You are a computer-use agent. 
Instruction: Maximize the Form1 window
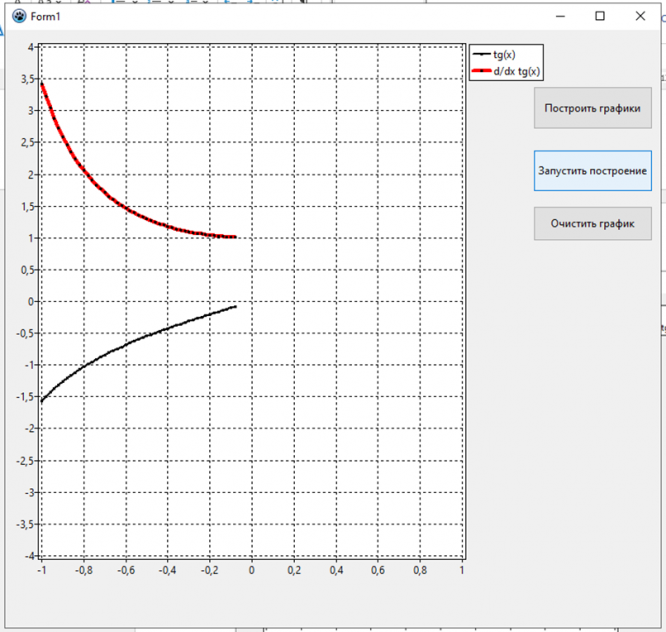pyautogui.click(x=600, y=16)
